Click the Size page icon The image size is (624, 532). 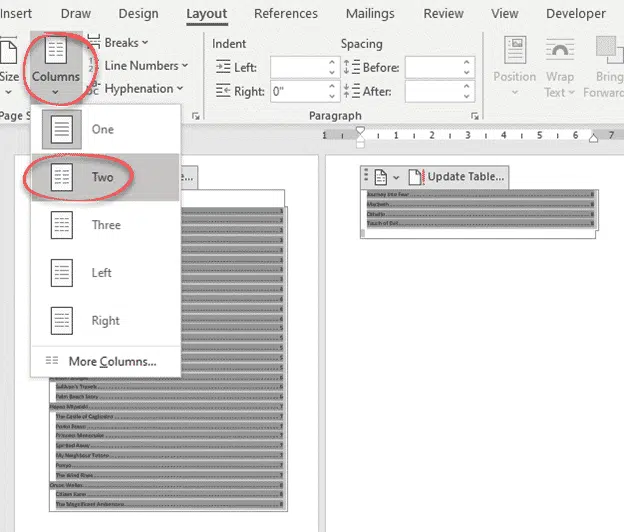click(9, 50)
